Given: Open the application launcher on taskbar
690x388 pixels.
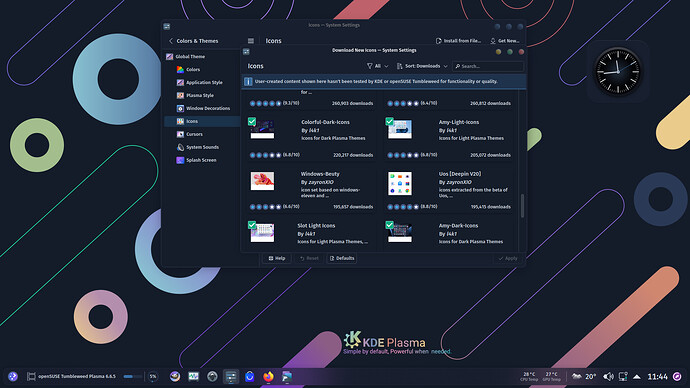Looking at the screenshot, I should coord(13,377).
